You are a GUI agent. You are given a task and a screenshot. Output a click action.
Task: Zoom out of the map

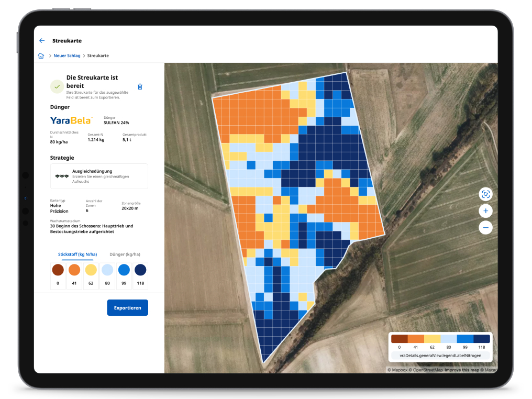pos(485,227)
